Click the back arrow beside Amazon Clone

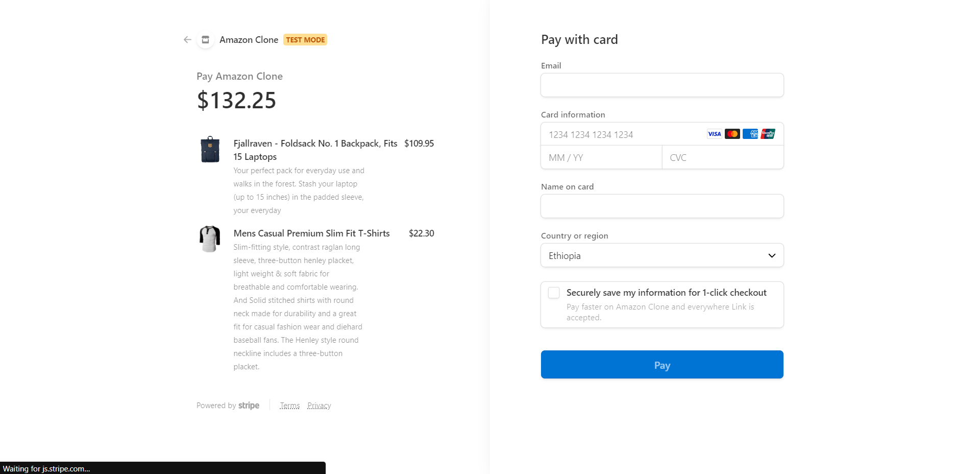[x=187, y=40]
